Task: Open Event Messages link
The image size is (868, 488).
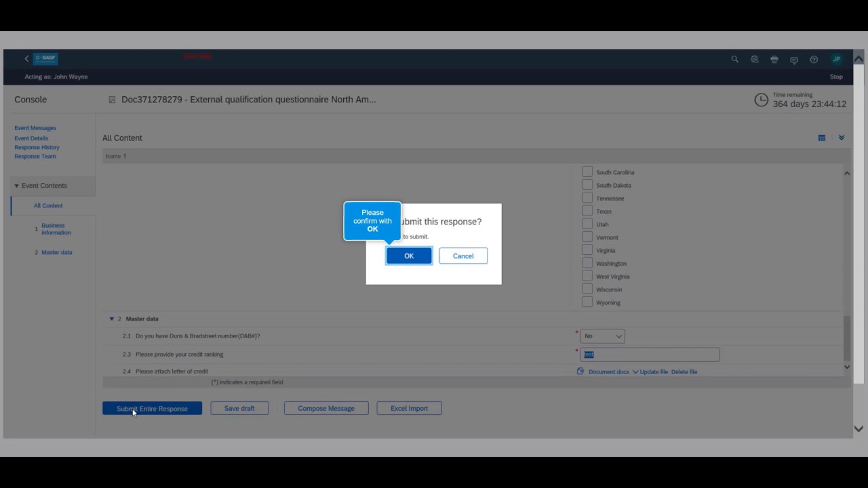Action: click(35, 128)
